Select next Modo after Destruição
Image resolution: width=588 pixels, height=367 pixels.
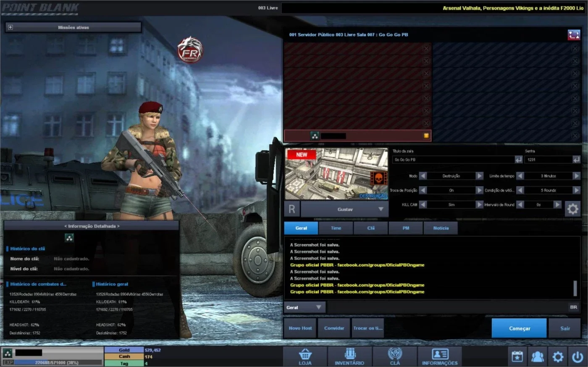479,176
